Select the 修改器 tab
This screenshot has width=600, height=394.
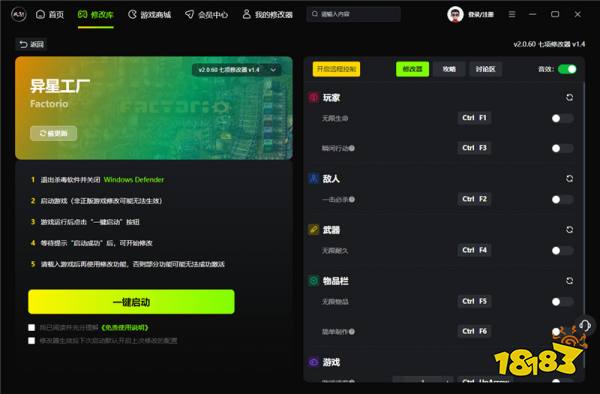pyautogui.click(x=412, y=69)
